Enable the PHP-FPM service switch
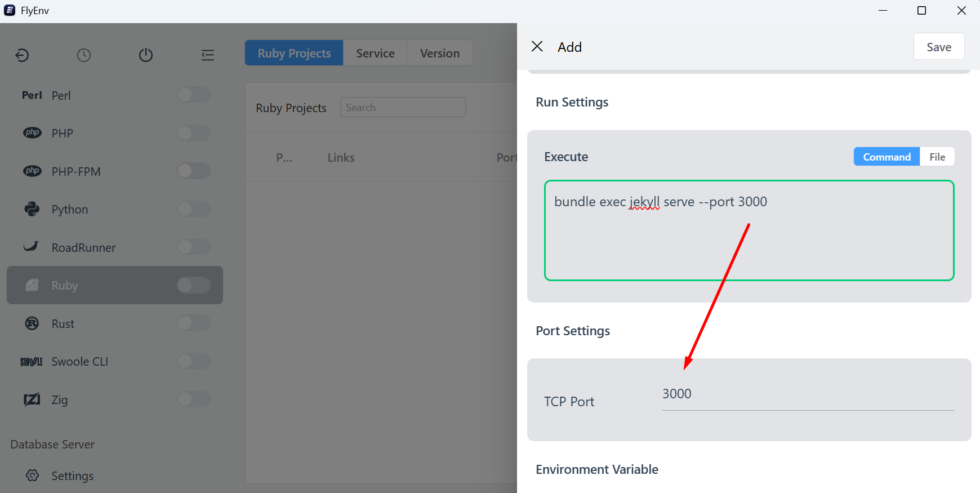Screen dimensions: 980x493 click(194, 171)
